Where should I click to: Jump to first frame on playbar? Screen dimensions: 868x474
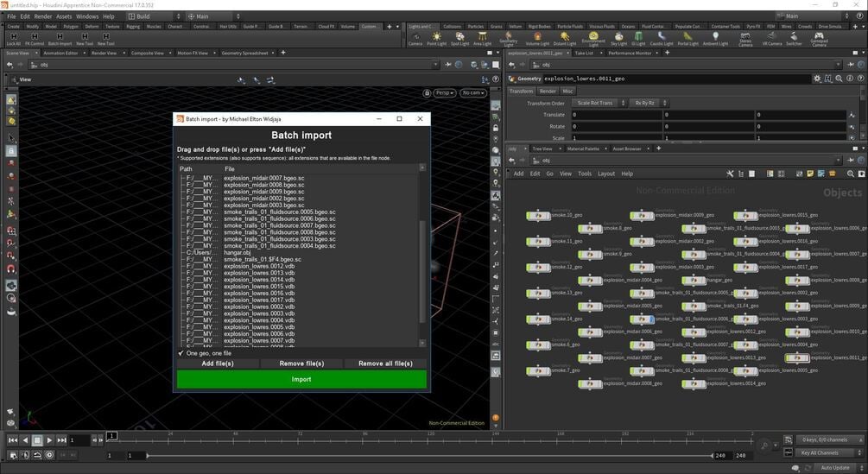pos(13,440)
